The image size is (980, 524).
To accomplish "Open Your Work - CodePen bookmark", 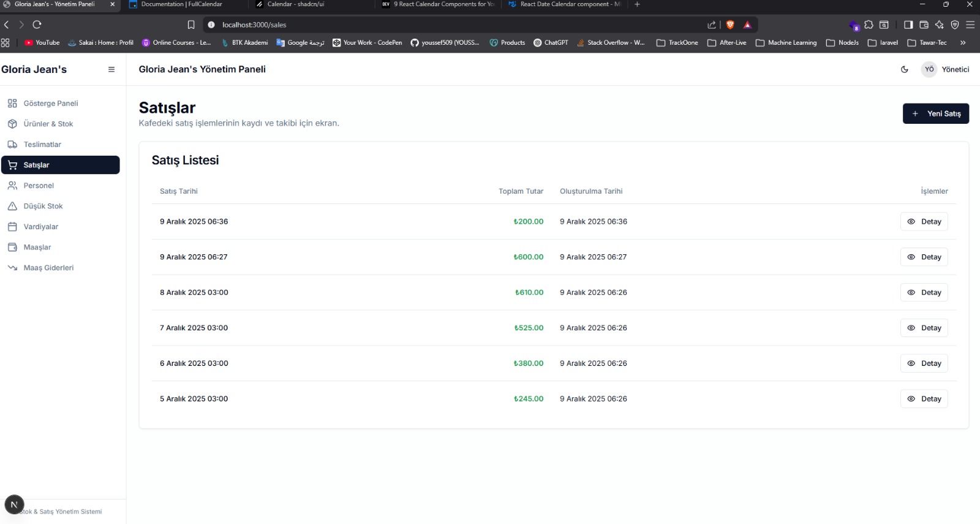I will click(x=367, y=43).
